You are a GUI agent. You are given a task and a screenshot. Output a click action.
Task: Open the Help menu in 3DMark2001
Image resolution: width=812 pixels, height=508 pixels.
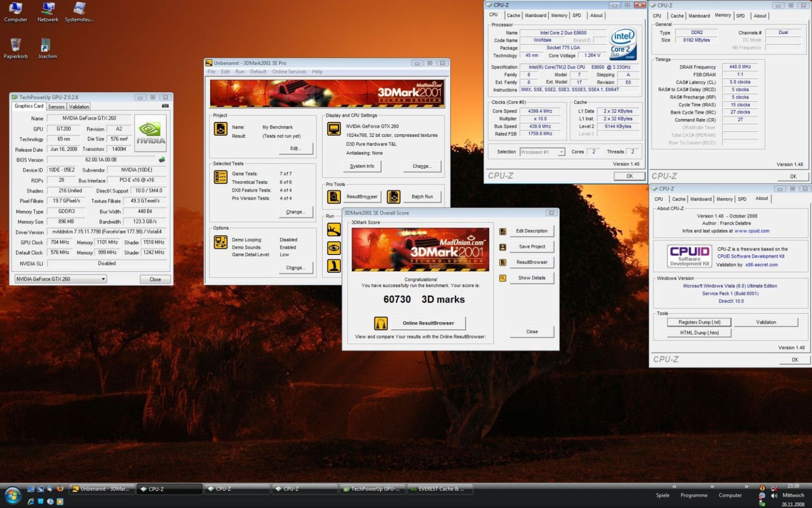(x=317, y=72)
